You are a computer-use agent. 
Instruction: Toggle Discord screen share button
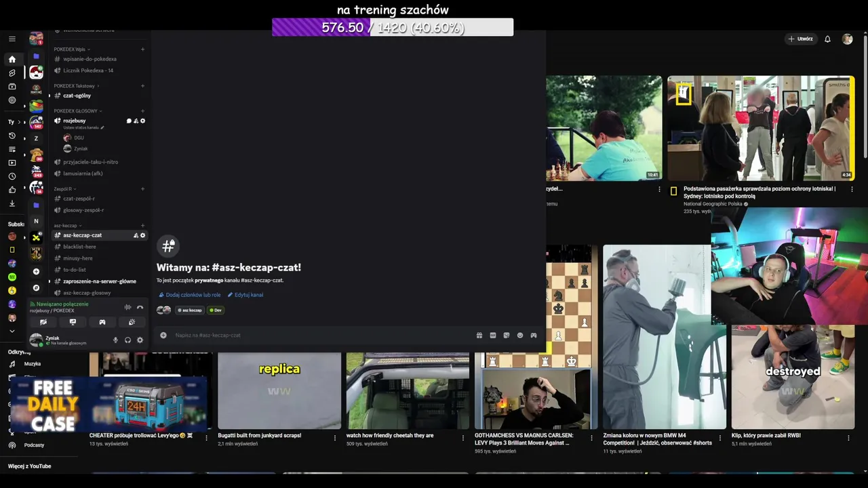click(73, 322)
